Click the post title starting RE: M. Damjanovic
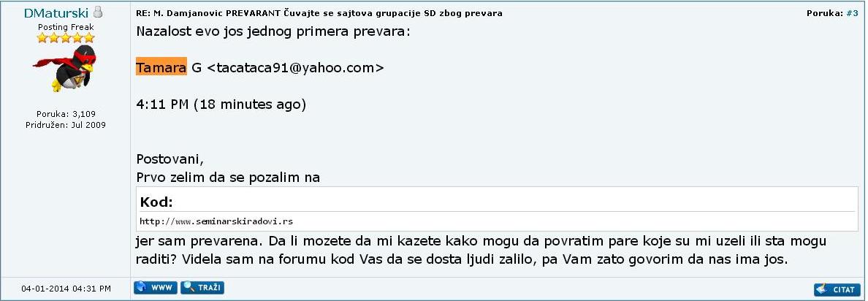Viewport: 868px width, 301px height. pos(319,13)
